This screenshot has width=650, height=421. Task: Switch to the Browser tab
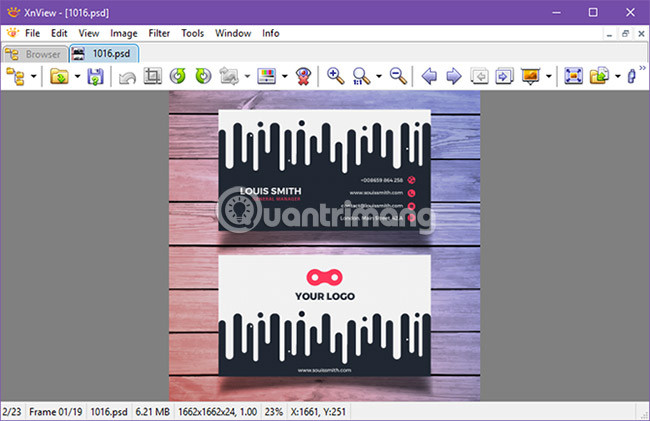tap(35, 54)
